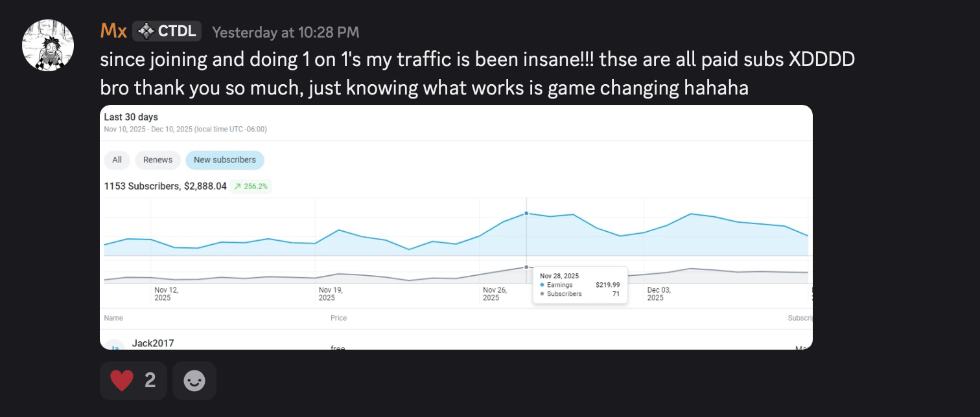The height and width of the screenshot is (417, 980).
Task: Click the Jack2017 user avatar icon
Action: click(114, 346)
